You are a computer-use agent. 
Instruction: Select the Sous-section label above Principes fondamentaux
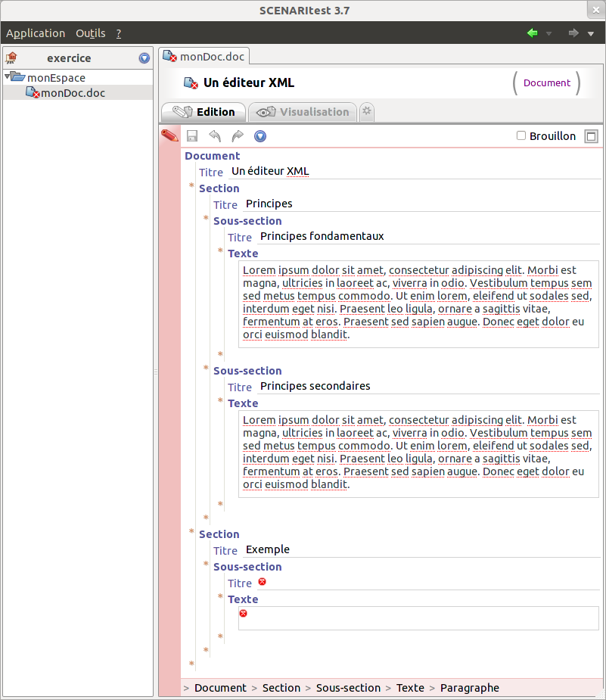[x=247, y=221]
